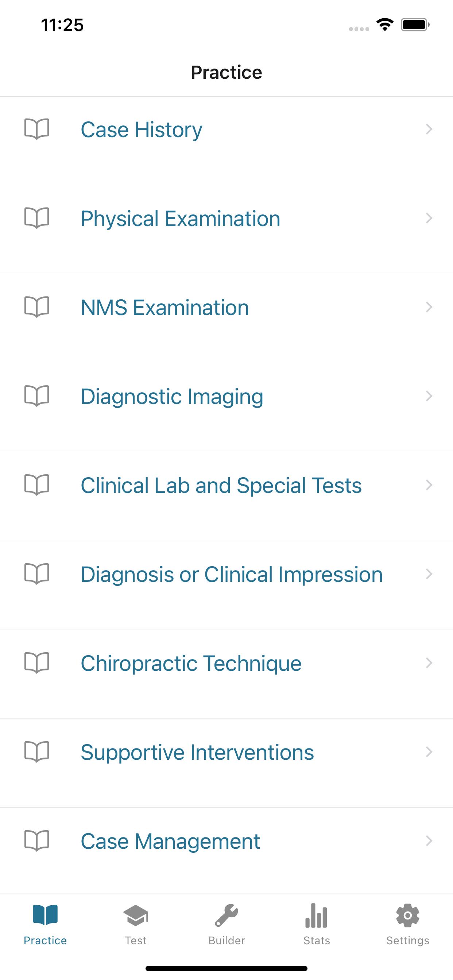Open the Builder wrench icon
The image size is (453, 980).
(x=226, y=915)
